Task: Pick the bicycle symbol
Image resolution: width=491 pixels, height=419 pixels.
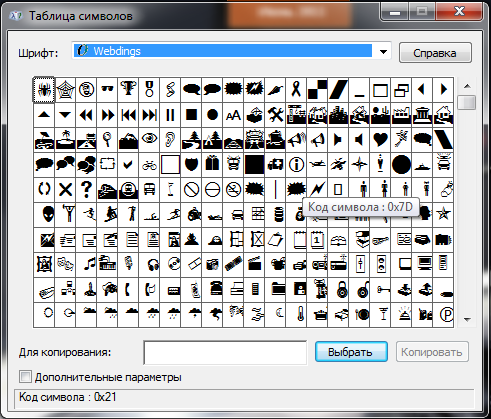Action: coord(149,165)
